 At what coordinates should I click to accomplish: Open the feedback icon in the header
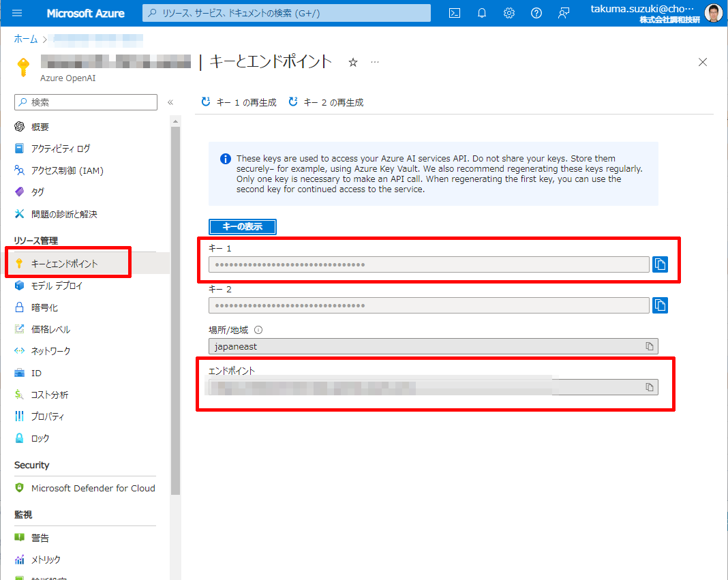coord(564,13)
